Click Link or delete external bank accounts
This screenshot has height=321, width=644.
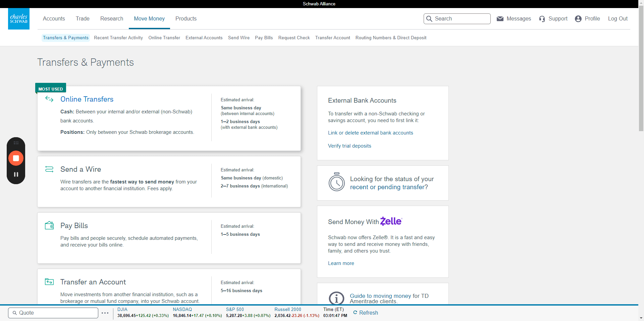[x=371, y=133]
